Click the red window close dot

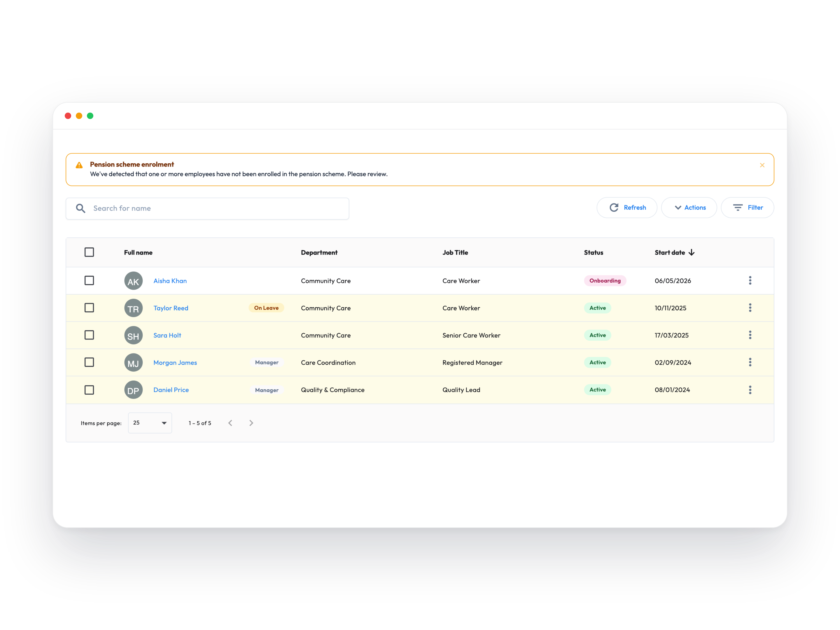click(x=68, y=116)
